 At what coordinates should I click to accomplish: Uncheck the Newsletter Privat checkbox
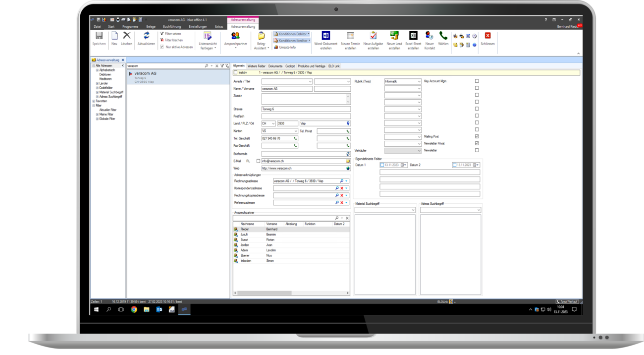477,143
